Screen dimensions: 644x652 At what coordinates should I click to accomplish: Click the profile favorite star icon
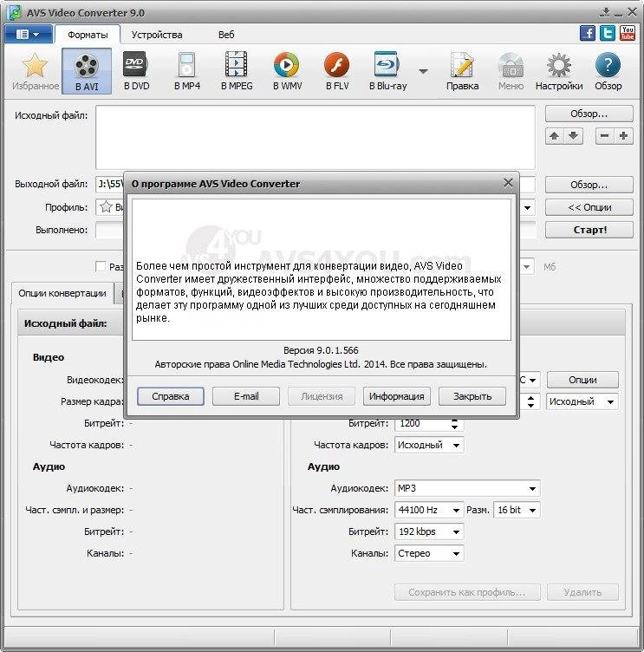tap(106, 206)
